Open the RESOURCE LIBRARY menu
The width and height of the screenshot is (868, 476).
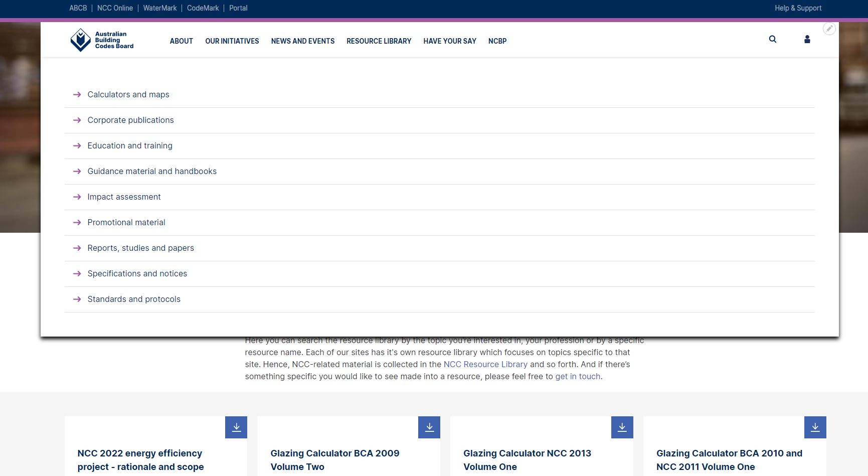(379, 41)
